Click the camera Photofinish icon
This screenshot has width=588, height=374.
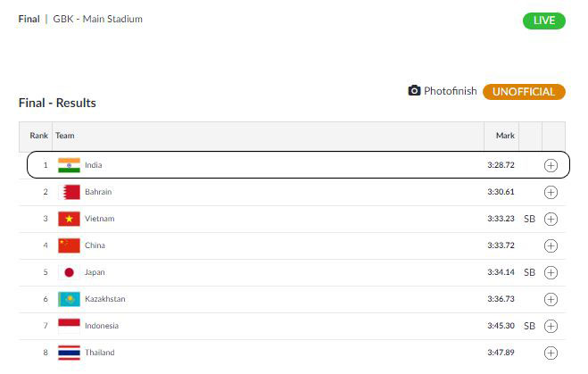coord(414,91)
